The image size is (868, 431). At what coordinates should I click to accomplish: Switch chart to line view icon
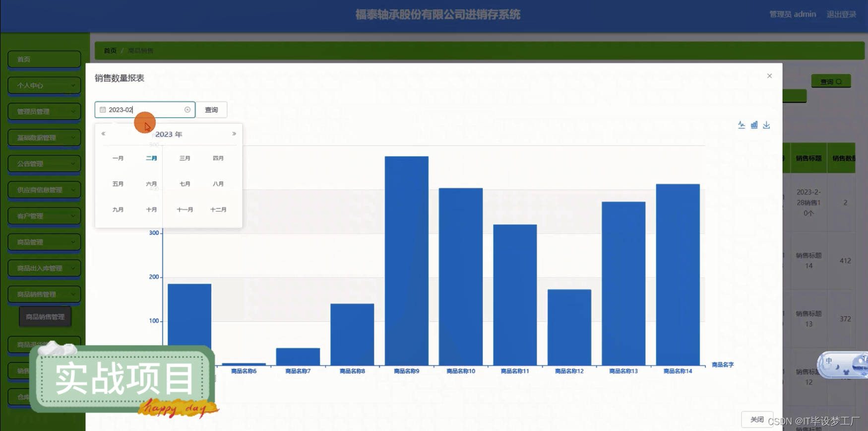point(742,125)
